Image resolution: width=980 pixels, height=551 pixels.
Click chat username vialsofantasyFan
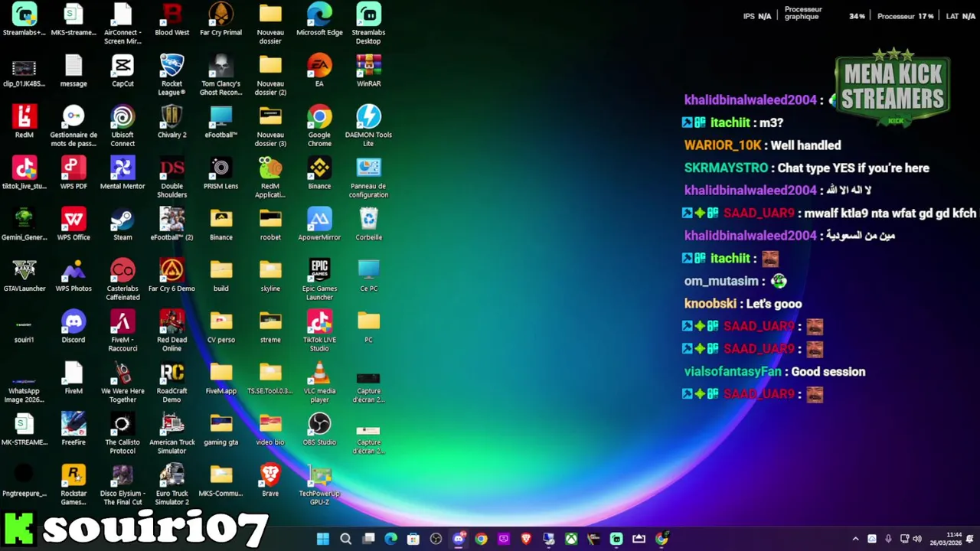pyautogui.click(x=733, y=372)
